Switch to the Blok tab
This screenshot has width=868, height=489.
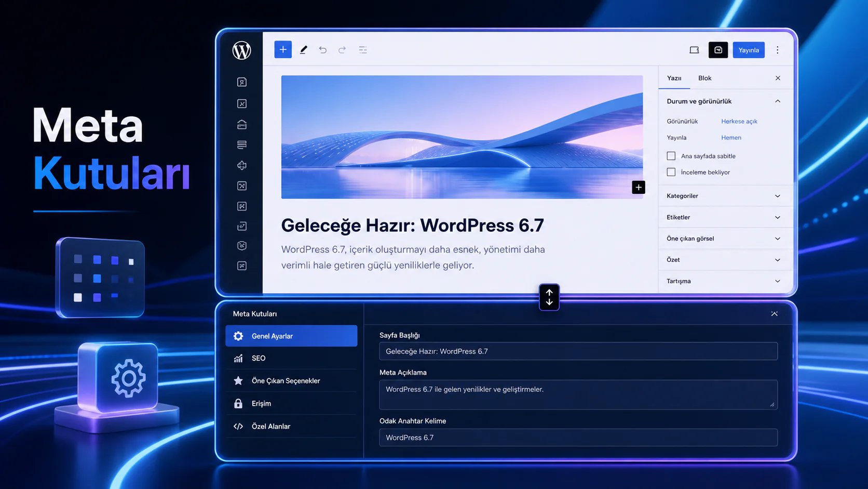[x=704, y=78]
